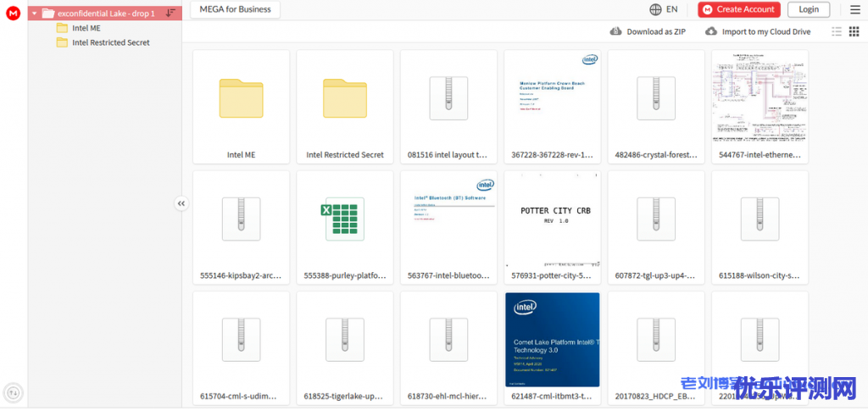Switch to thumbnail grid view
This screenshot has width=868, height=411.
pos(854,31)
